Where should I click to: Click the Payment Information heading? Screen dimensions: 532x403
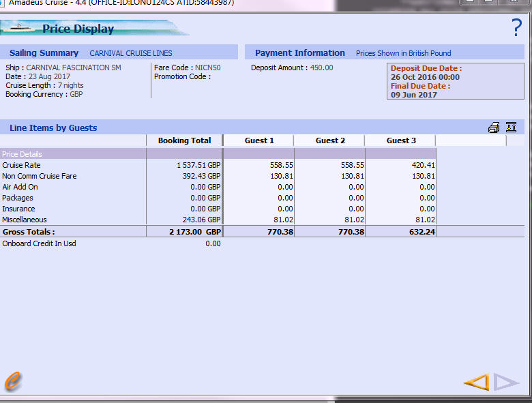(x=300, y=53)
